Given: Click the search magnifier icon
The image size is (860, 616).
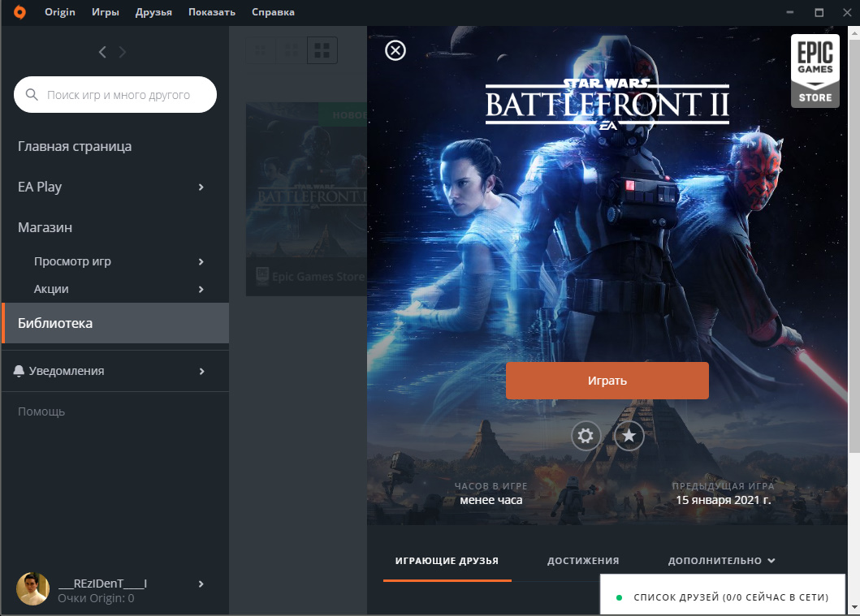Looking at the screenshot, I should [x=32, y=95].
